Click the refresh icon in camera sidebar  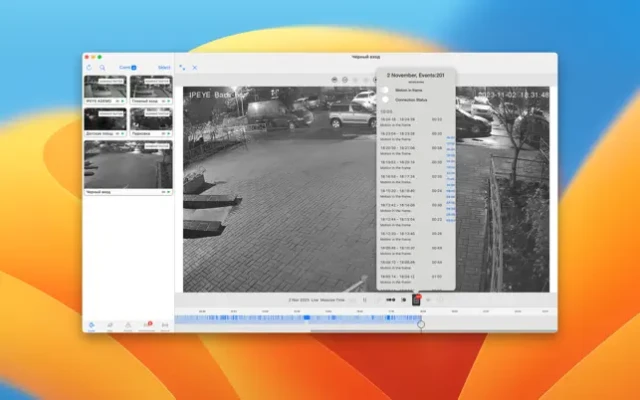[x=90, y=68]
